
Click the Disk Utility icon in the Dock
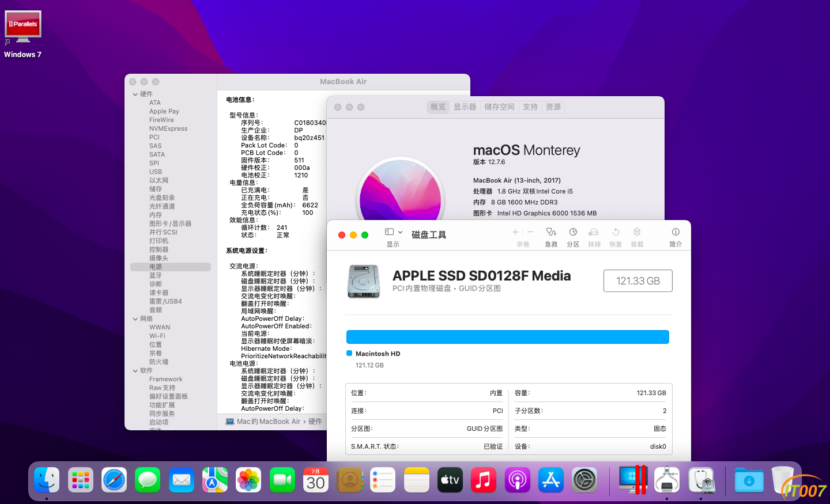[701, 480]
